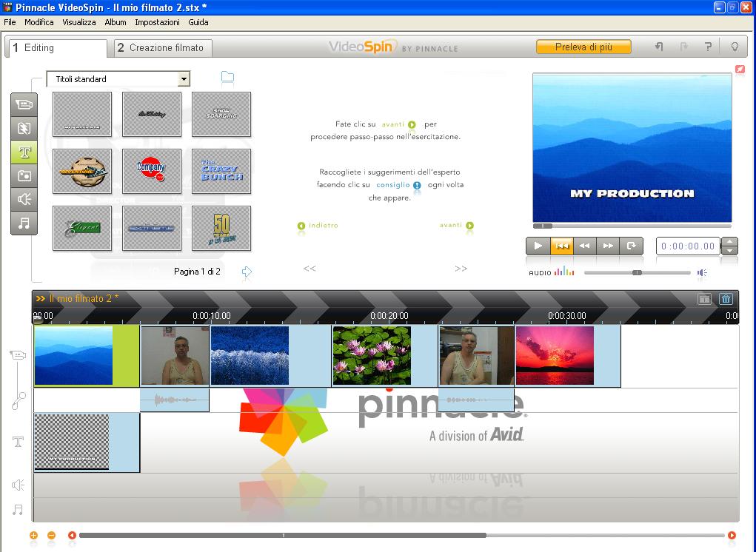Image resolution: width=756 pixels, height=552 pixels.
Task: Click the redo arrow icon
Action: (683, 46)
